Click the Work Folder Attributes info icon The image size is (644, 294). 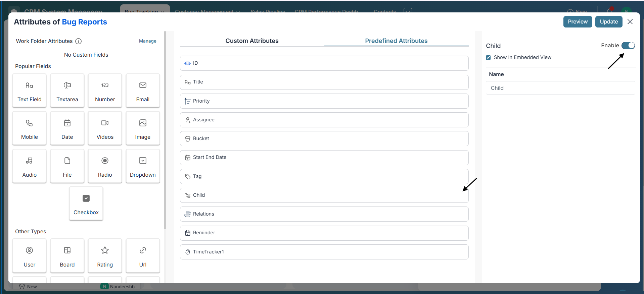point(78,41)
